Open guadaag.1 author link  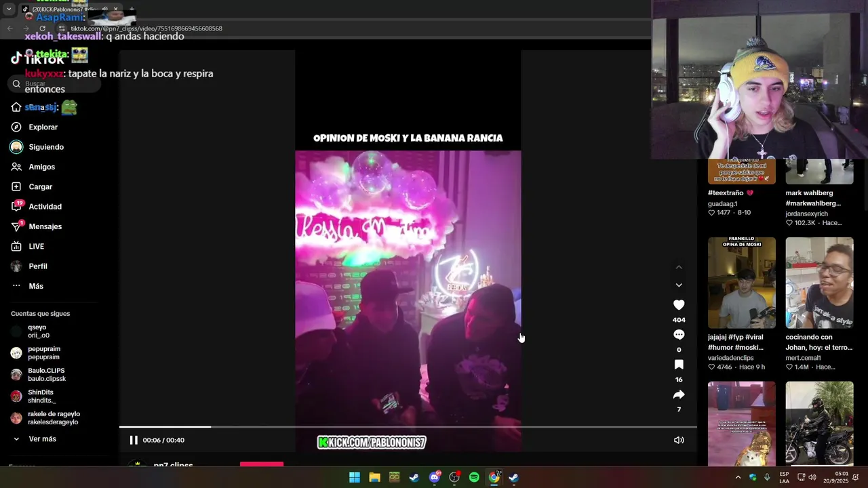point(722,203)
